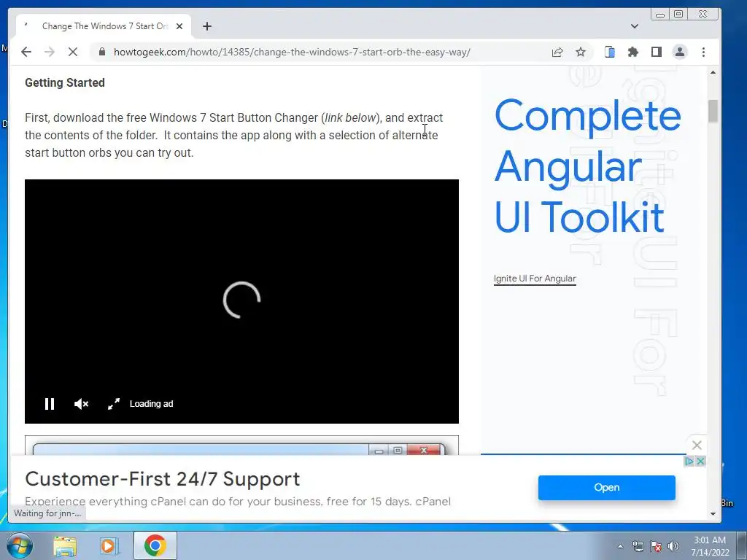Click the Open button in cPanel ad
The width and height of the screenshot is (747, 560).
tap(606, 488)
